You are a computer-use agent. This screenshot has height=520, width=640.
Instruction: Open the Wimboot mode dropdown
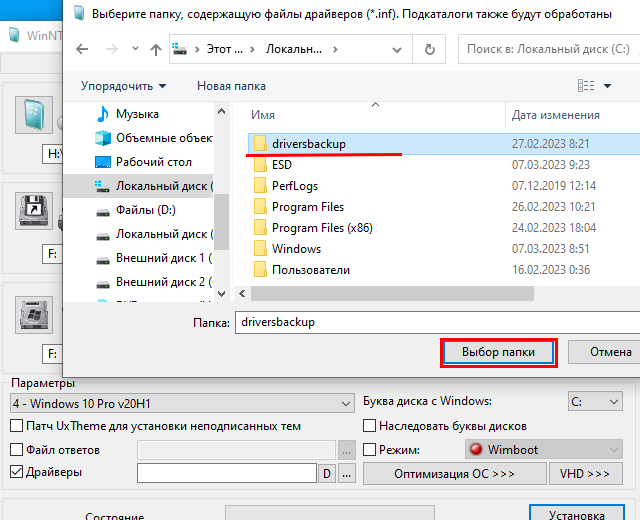544,450
